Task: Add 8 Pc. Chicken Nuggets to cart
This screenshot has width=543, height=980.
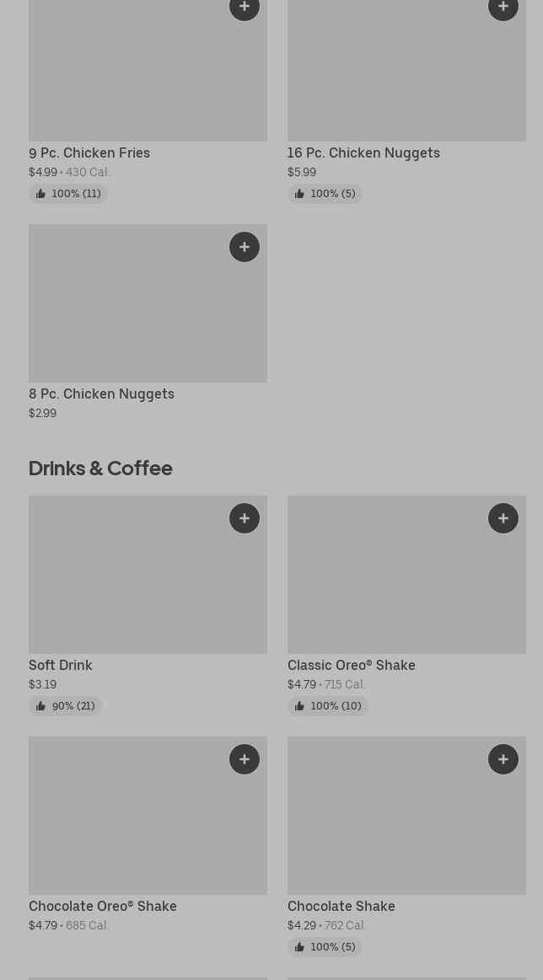Action: click(x=245, y=247)
